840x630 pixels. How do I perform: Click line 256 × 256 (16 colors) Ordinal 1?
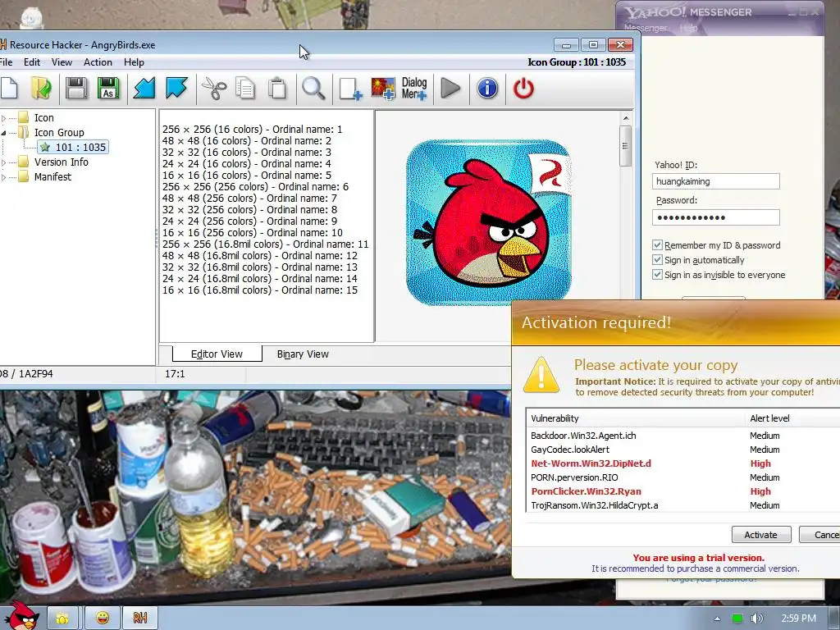(x=252, y=129)
